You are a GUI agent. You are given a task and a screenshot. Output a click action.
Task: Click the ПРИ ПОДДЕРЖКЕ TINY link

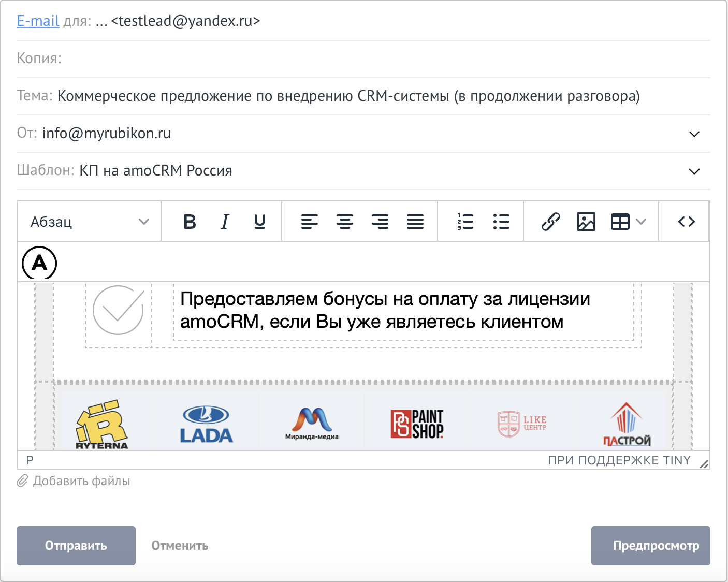(x=619, y=460)
